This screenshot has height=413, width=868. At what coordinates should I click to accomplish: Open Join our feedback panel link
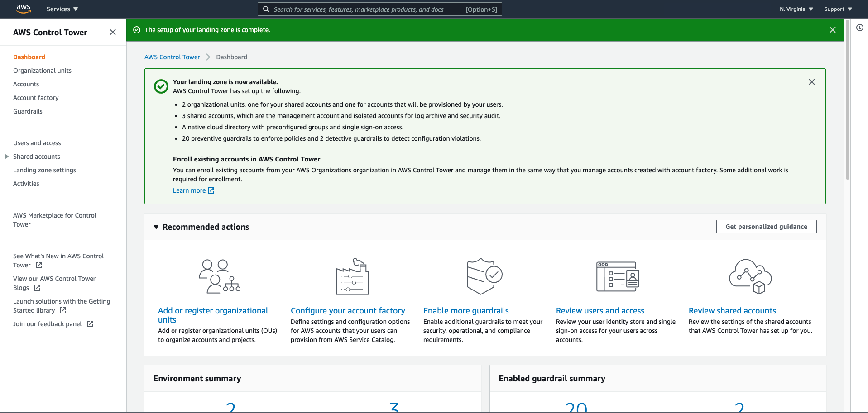click(47, 324)
